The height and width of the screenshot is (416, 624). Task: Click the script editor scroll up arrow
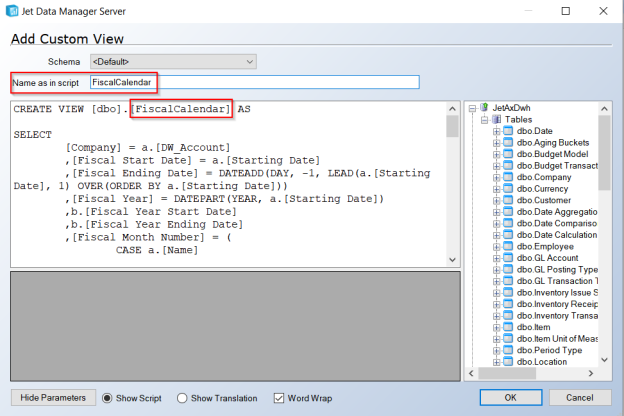(x=452, y=109)
